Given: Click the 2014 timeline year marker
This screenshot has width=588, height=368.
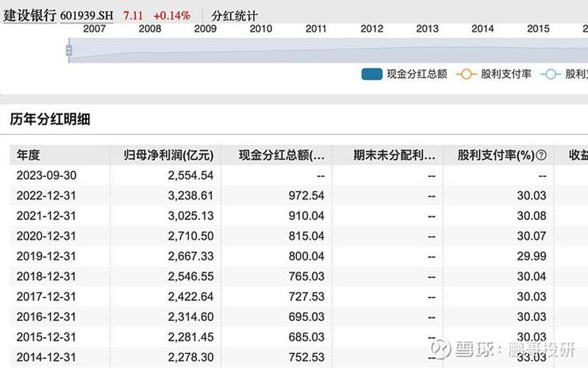Looking at the screenshot, I should [483, 29].
